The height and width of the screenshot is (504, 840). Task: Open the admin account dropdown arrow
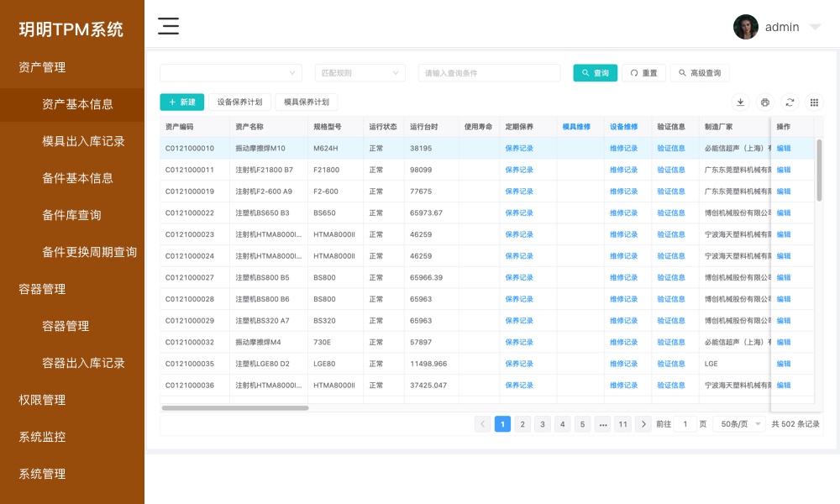tap(814, 27)
